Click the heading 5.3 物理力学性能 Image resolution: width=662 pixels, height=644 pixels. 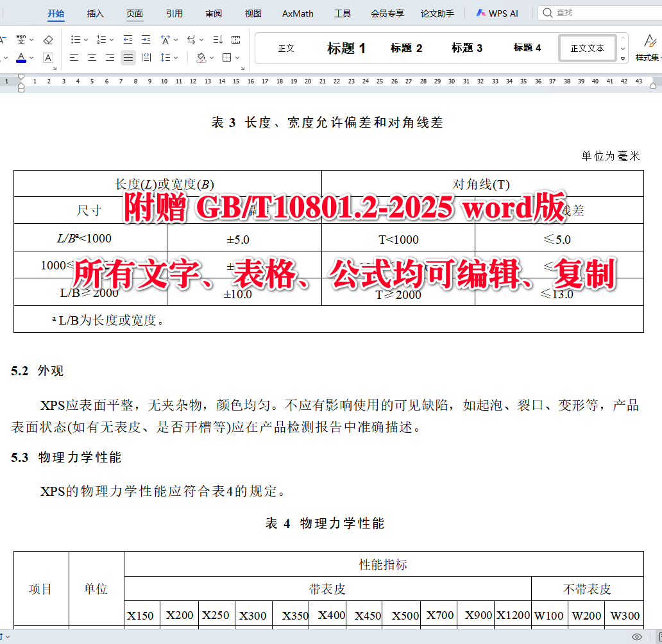tap(66, 457)
